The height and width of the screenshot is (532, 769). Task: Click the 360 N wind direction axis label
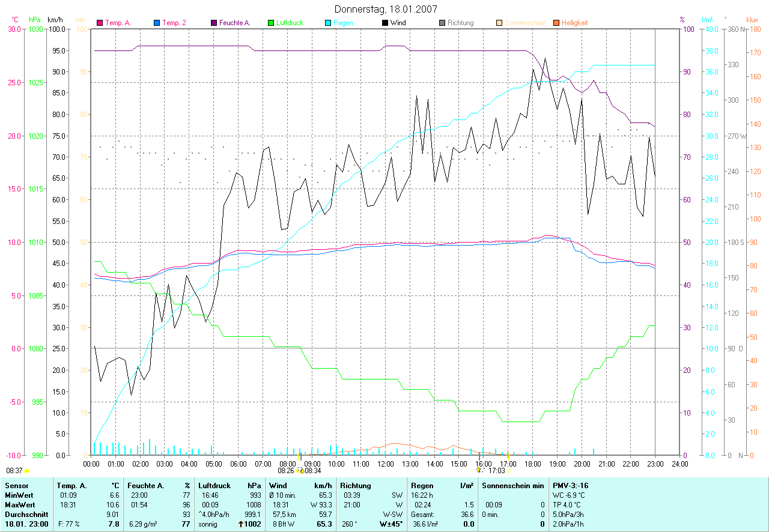tap(737, 29)
